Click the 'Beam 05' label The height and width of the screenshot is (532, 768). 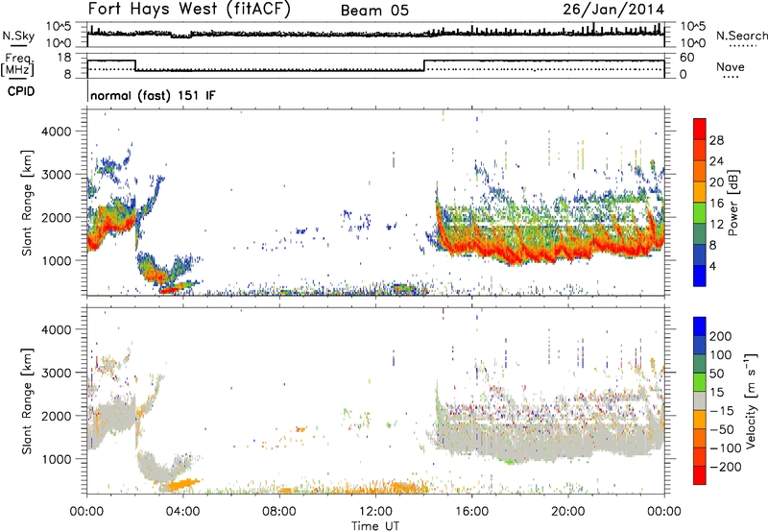pos(374,11)
